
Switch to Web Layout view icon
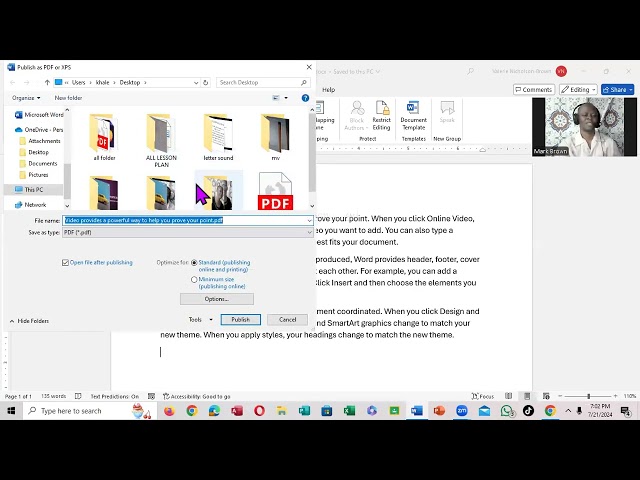(x=546, y=396)
